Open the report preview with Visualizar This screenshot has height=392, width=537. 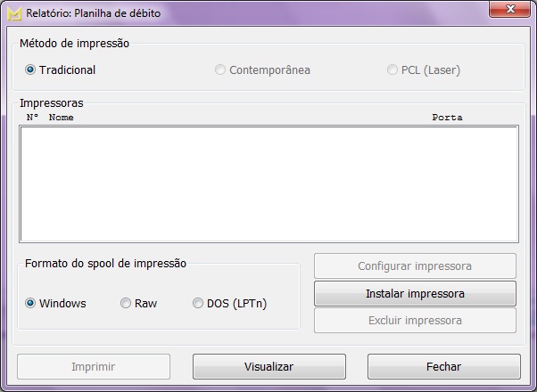[268, 366]
